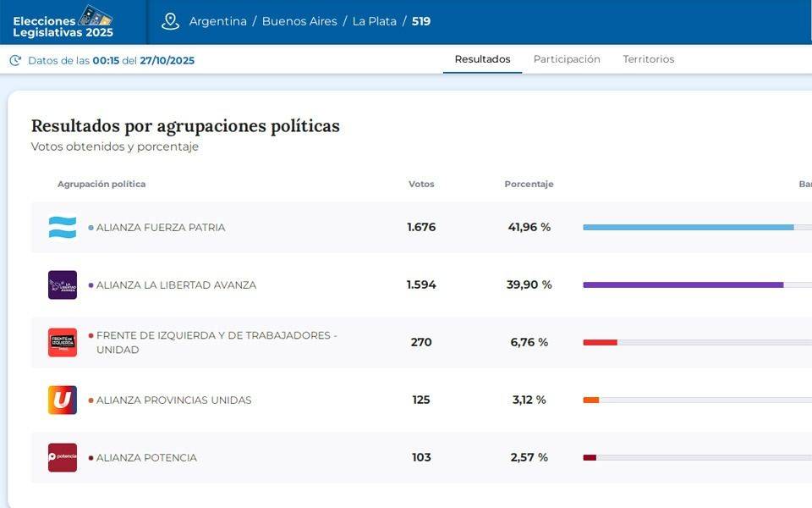Open the Resultados tab

pos(482,59)
